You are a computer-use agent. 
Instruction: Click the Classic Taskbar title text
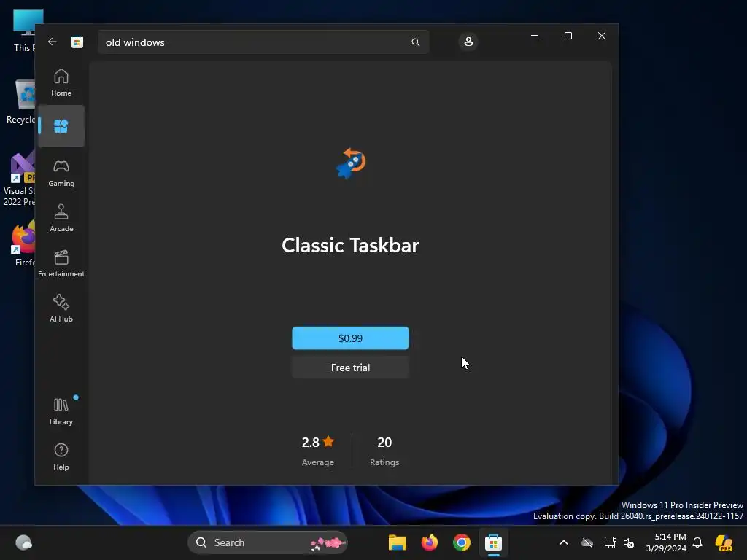click(x=350, y=245)
